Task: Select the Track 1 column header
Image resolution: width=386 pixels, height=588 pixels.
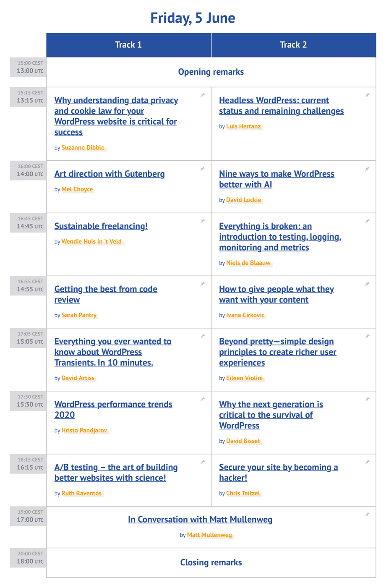Action: point(128,45)
